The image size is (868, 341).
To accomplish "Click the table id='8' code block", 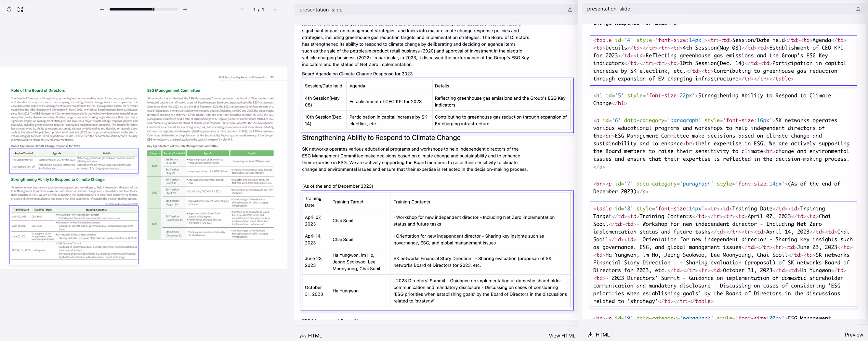I will (x=723, y=255).
